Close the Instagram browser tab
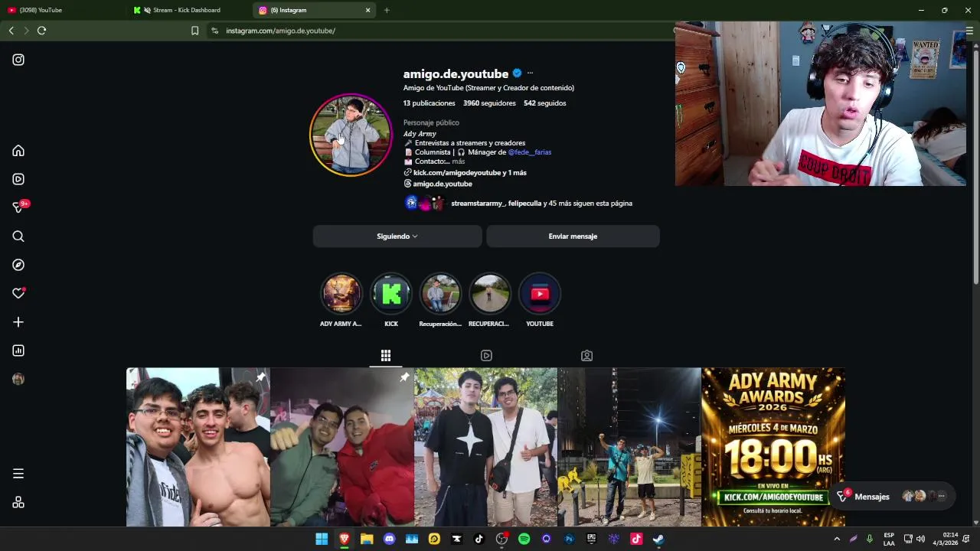The width and height of the screenshot is (980, 551). (367, 10)
